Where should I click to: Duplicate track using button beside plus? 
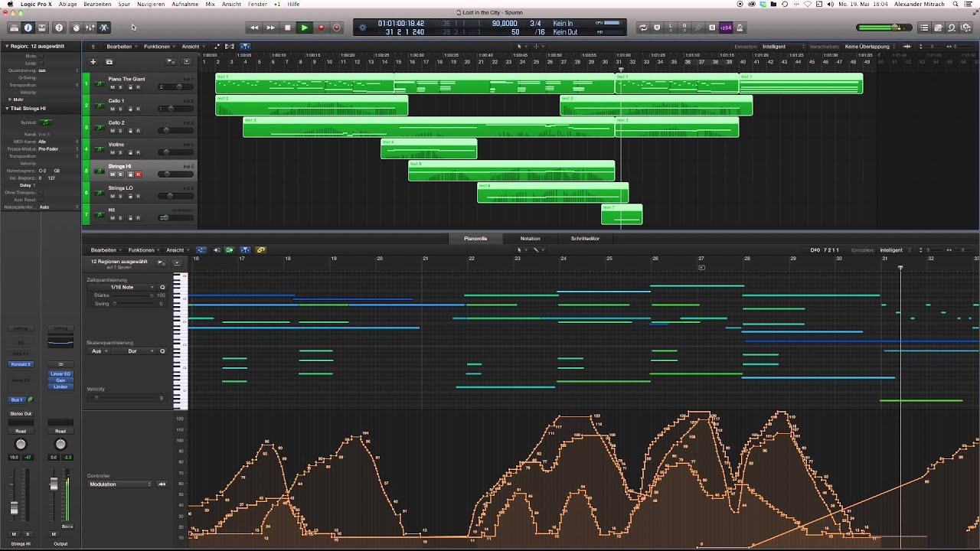109,61
